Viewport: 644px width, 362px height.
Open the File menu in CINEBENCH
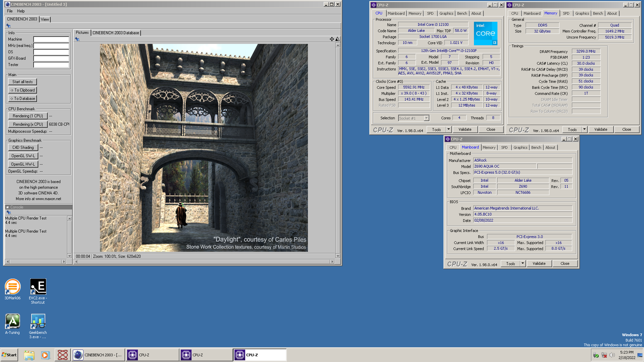click(x=10, y=11)
